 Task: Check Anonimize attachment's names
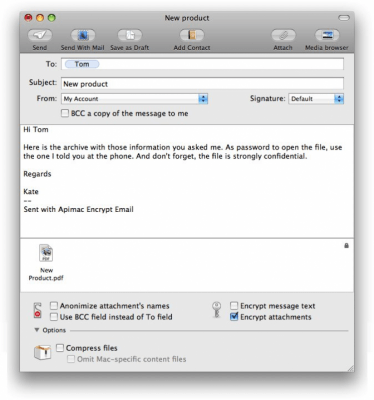(x=54, y=306)
